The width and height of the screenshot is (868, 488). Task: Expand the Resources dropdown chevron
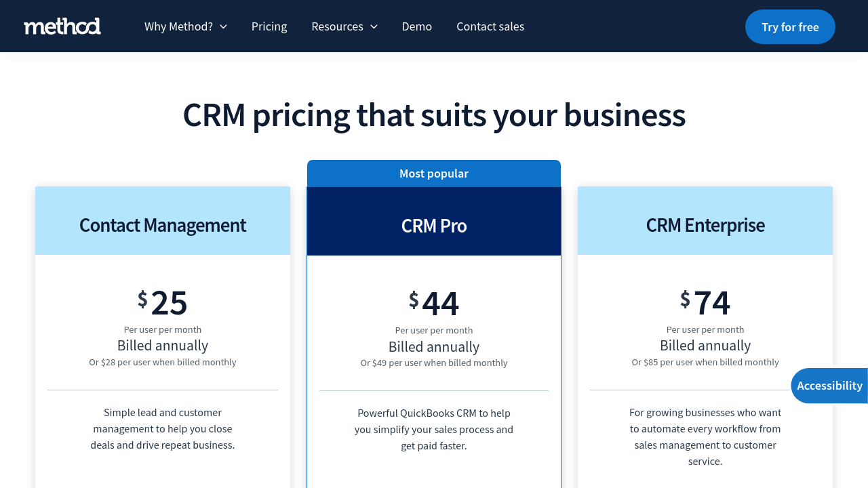(x=374, y=26)
